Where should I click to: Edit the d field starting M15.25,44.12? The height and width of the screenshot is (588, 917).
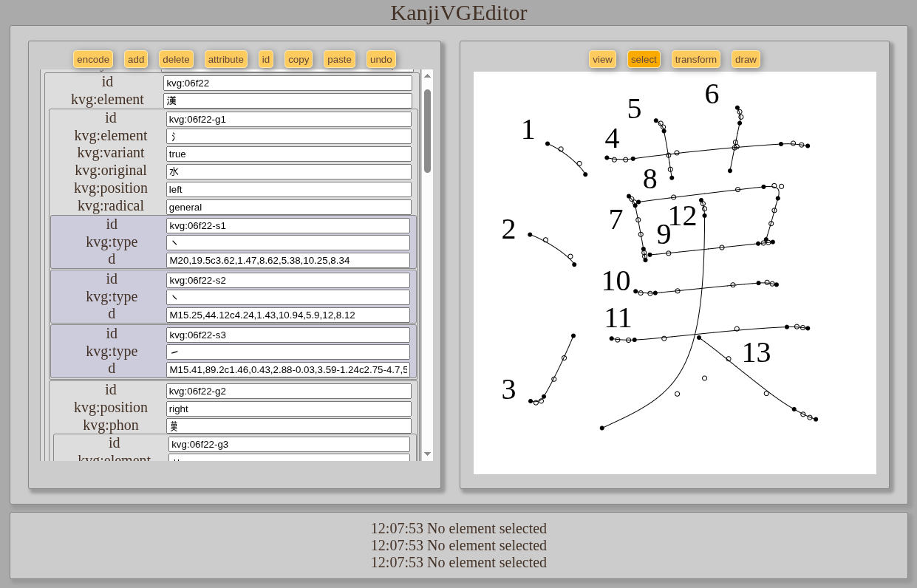[x=288, y=315]
